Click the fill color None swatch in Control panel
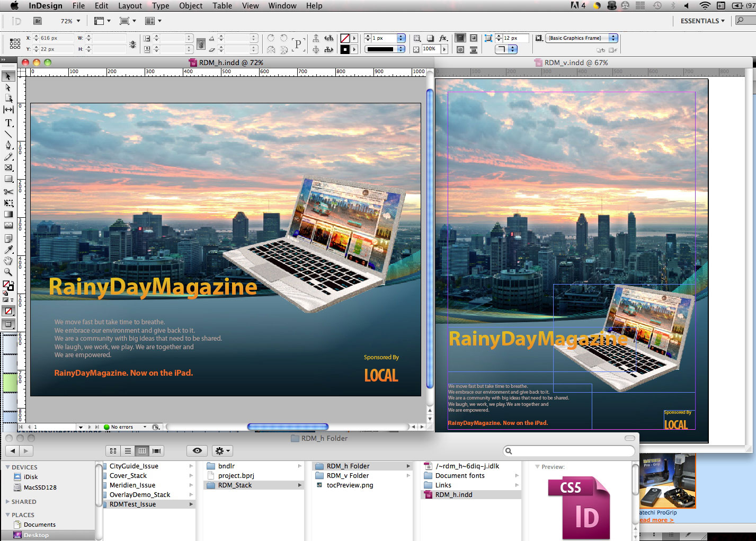The height and width of the screenshot is (541, 756). coord(345,38)
